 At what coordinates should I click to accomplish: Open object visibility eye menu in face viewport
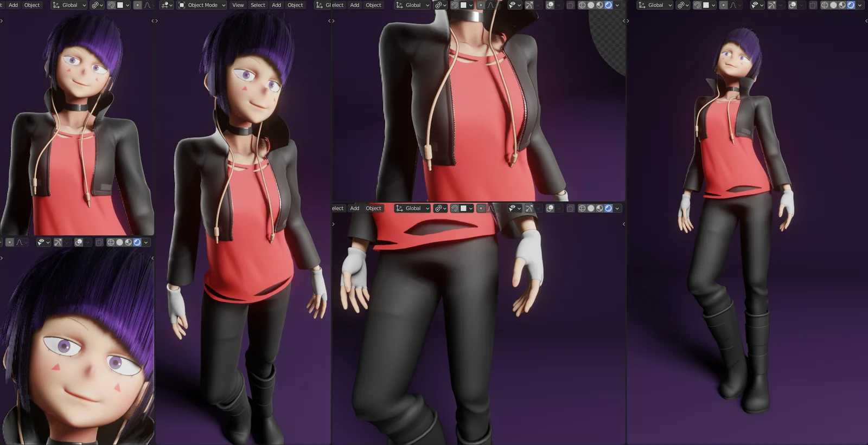click(43, 242)
